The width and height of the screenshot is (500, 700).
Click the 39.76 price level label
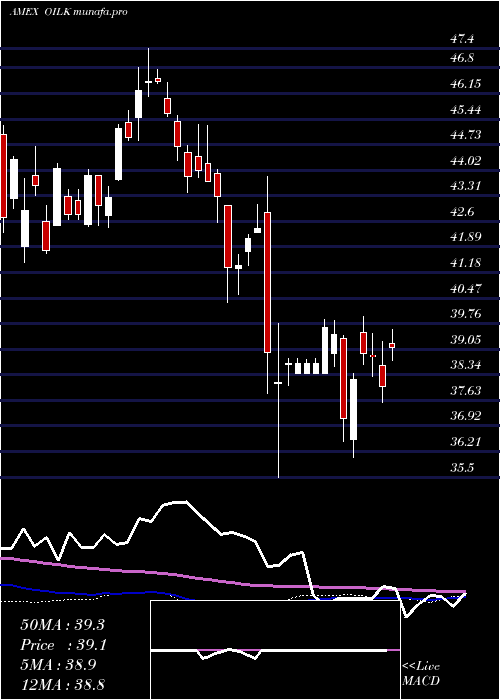point(465,313)
